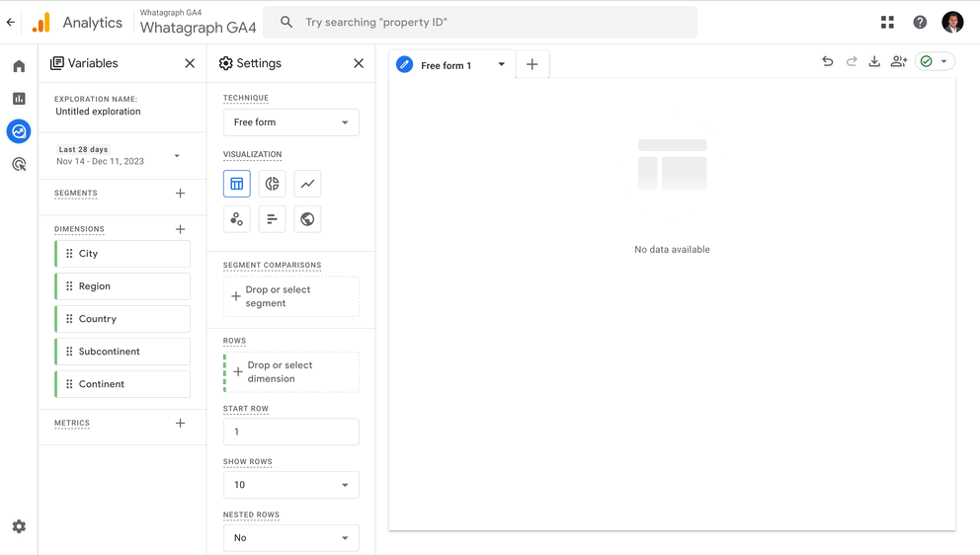Open the Whatagraph GA4 property selector
This screenshot has width=980, height=555.
198,23
